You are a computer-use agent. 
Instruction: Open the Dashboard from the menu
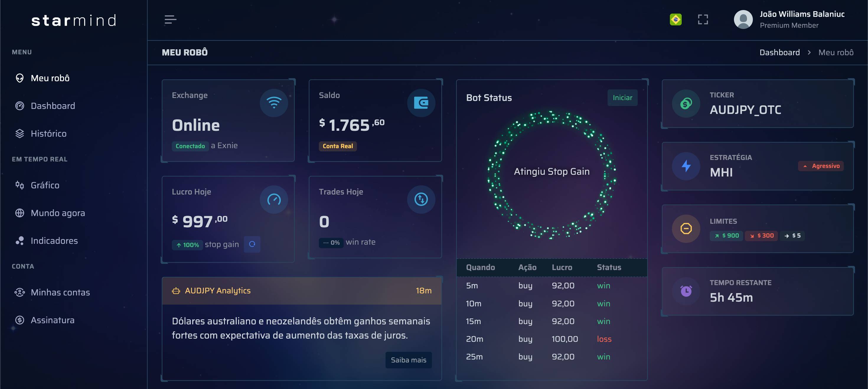pyautogui.click(x=53, y=105)
